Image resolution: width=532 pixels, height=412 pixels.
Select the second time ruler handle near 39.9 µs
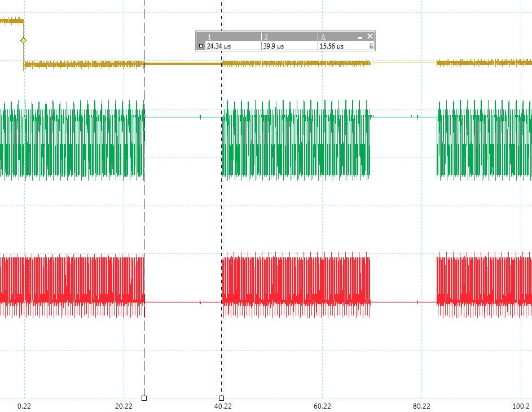222,398
